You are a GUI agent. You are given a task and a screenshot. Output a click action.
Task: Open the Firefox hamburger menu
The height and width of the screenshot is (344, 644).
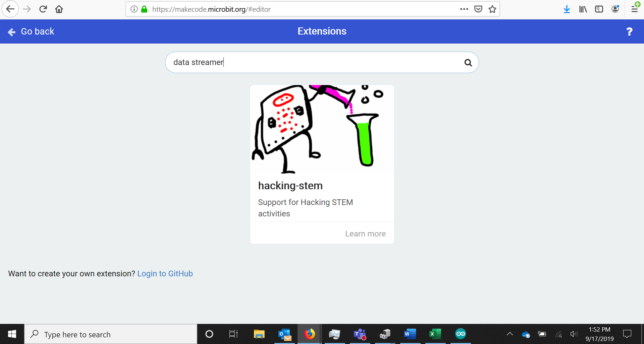pyautogui.click(x=634, y=9)
